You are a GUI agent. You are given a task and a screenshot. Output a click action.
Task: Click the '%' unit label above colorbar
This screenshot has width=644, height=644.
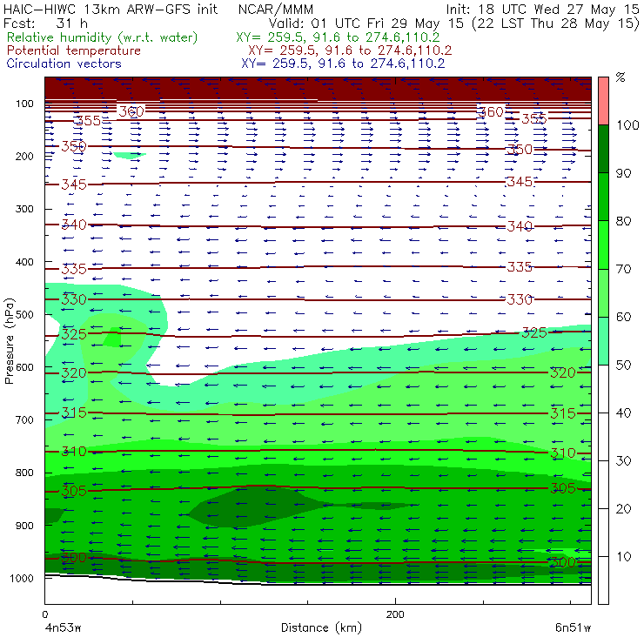click(x=621, y=77)
